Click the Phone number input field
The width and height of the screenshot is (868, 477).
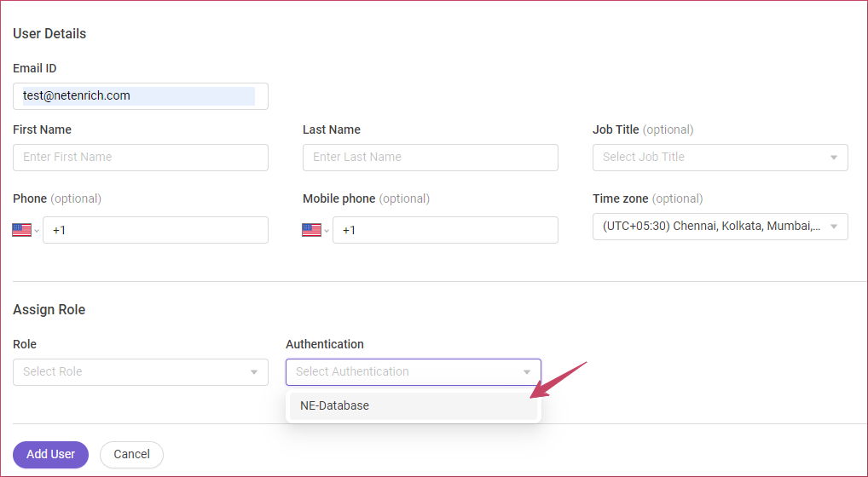click(x=155, y=230)
